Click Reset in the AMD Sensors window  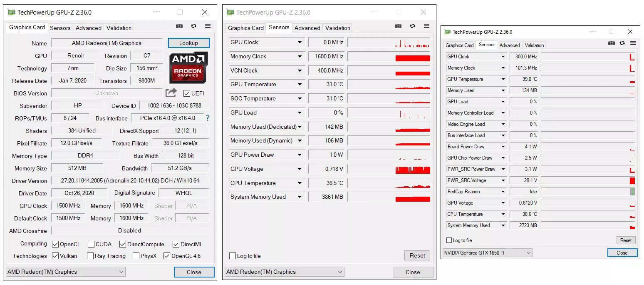pyautogui.click(x=417, y=255)
